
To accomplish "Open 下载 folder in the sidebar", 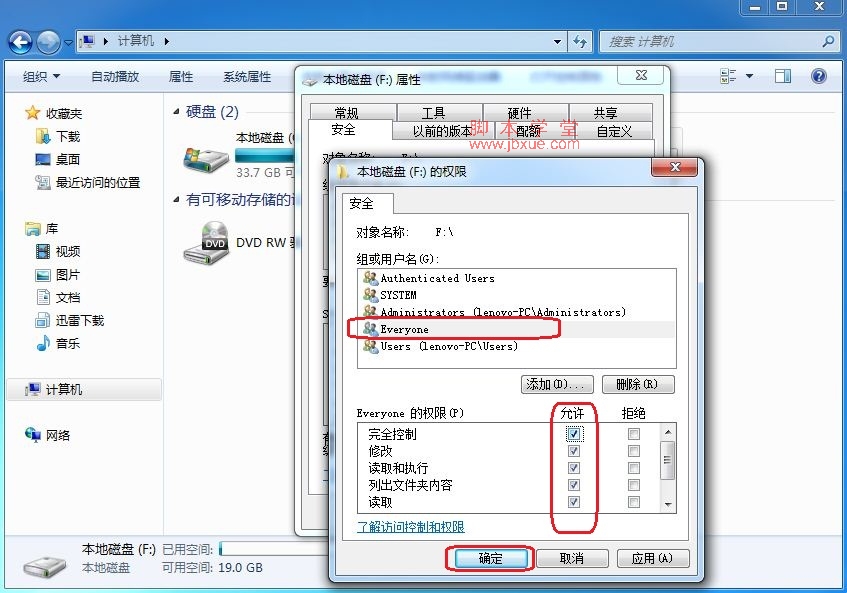I will [x=58, y=137].
